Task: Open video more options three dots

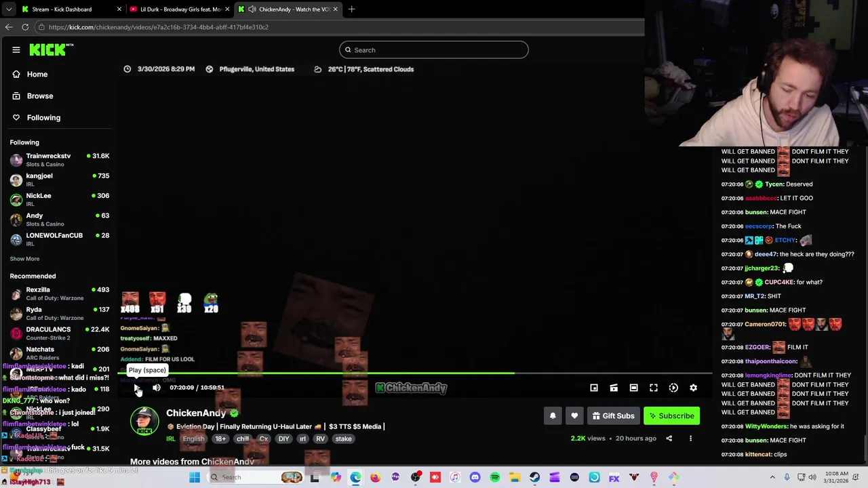Action: click(690, 439)
